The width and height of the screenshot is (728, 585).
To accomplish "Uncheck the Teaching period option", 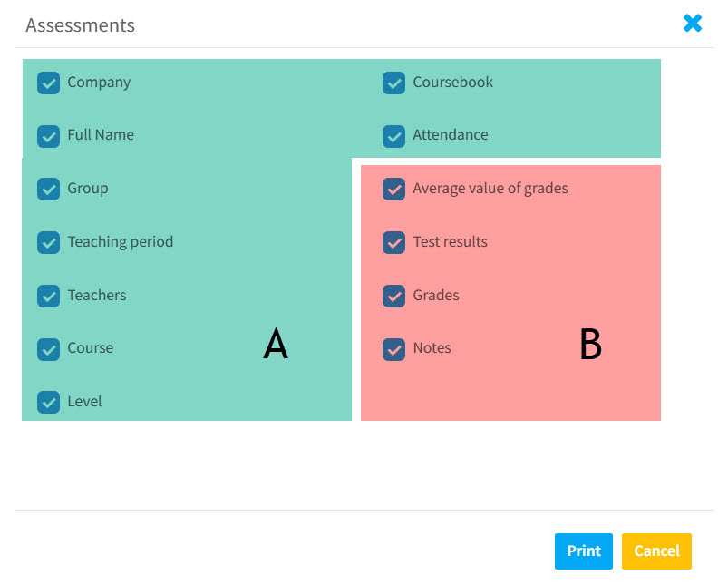I will tap(48, 242).
